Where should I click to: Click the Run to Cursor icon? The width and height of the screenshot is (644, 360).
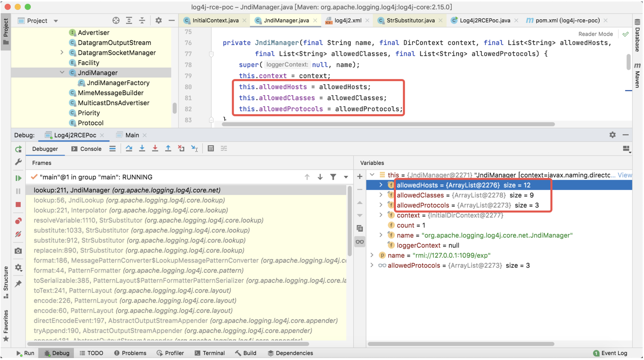[195, 149]
